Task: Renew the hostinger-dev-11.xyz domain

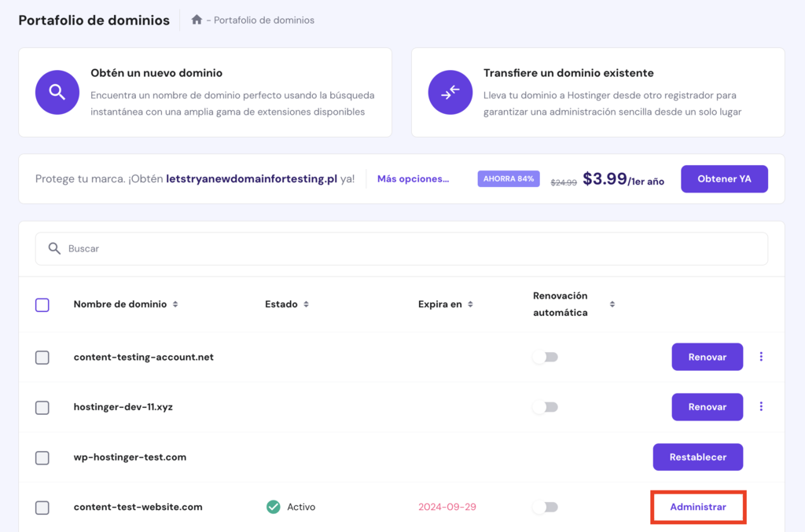Action: [707, 406]
